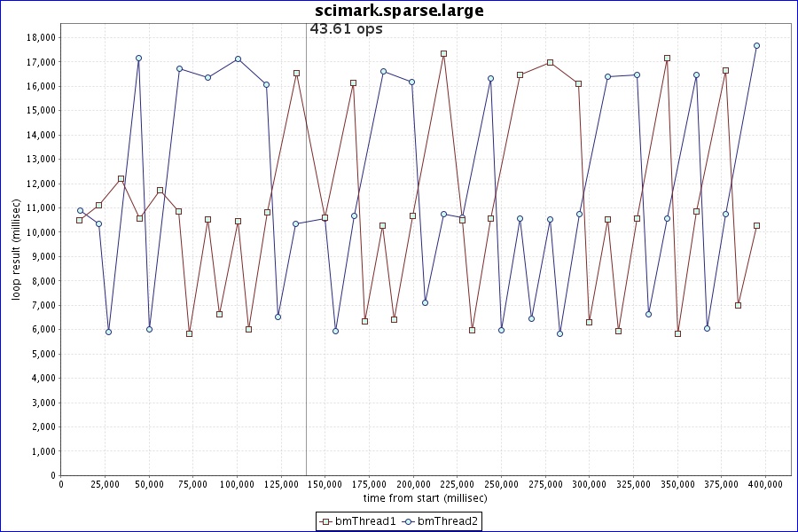Click the 200,000 tick on the x-axis
Image resolution: width=798 pixels, height=532 pixels.
413,484
